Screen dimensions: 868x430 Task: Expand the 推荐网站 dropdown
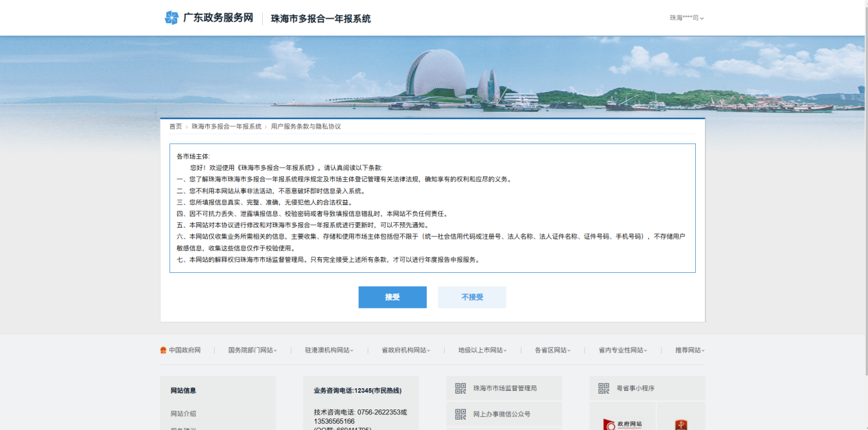tap(690, 350)
